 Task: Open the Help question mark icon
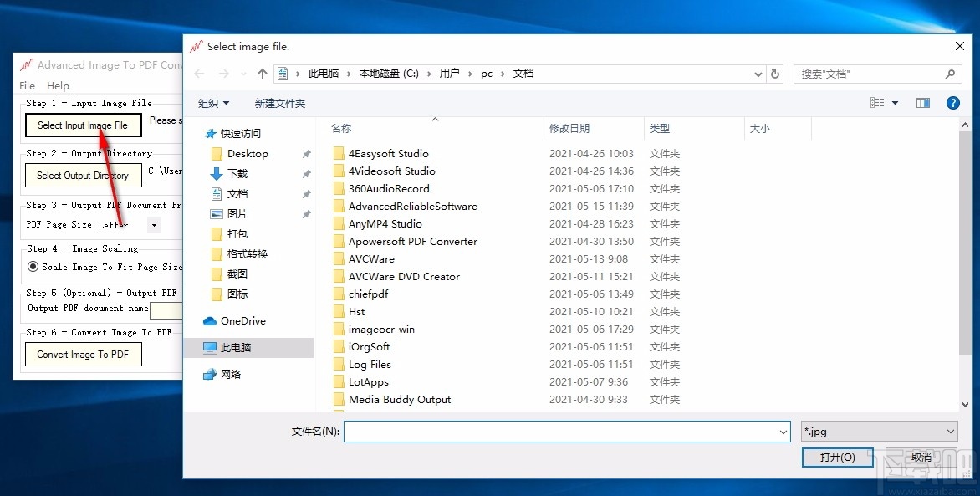(952, 103)
